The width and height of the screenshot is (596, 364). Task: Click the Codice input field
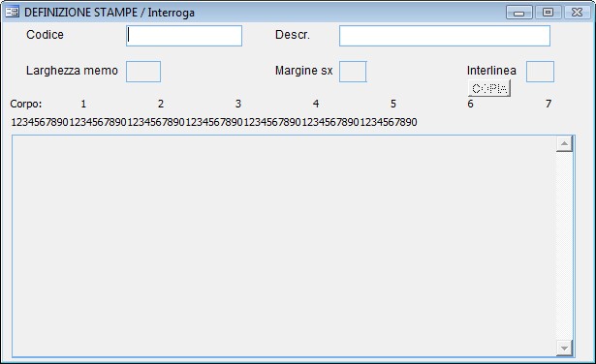tap(184, 36)
